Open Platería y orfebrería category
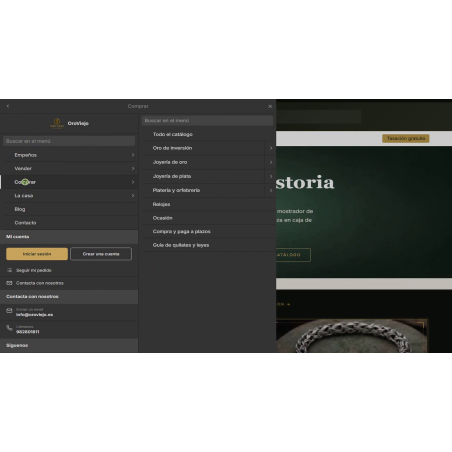The height and width of the screenshot is (452, 452). pos(176,190)
